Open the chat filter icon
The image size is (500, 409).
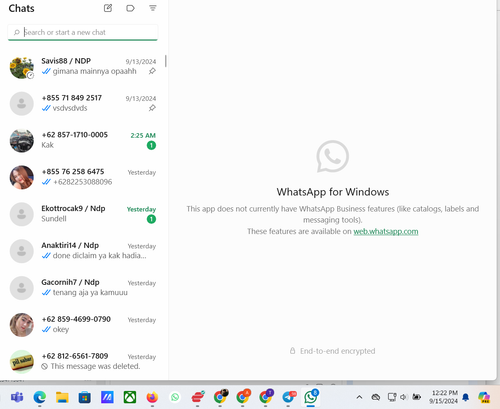click(153, 8)
